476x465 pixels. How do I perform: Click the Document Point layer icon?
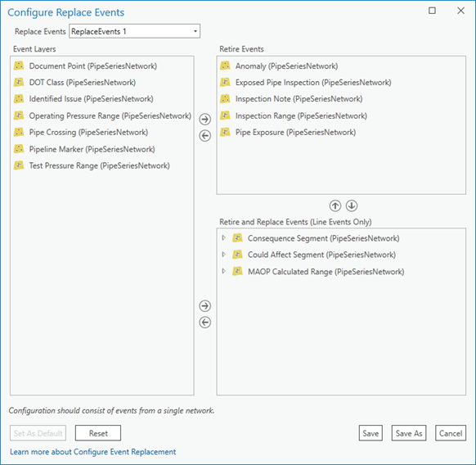[x=19, y=65]
